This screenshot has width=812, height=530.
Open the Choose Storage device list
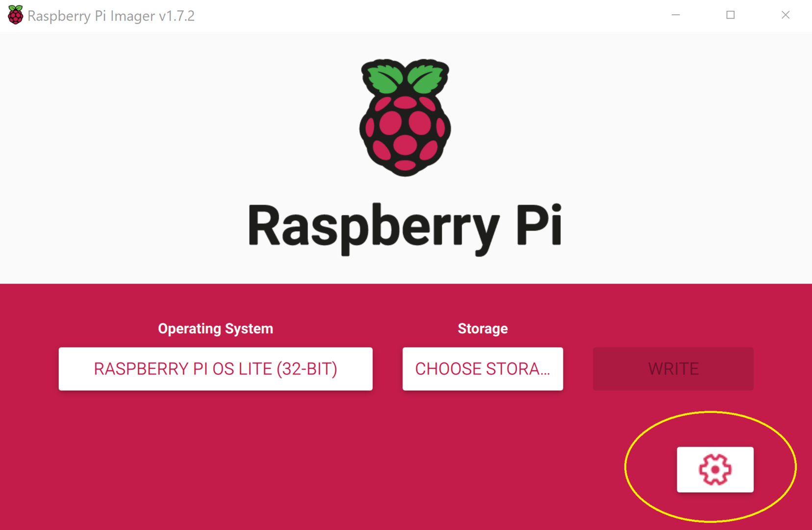pyautogui.click(x=482, y=369)
